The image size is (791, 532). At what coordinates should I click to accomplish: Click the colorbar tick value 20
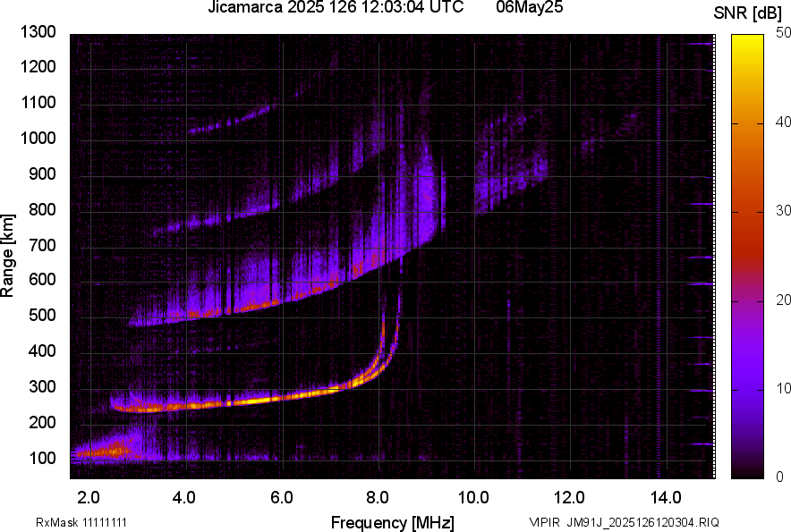point(783,300)
